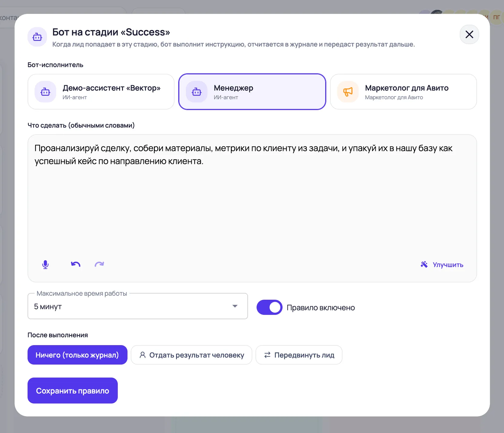Image resolution: width=504 pixels, height=433 pixels.
Task: Select Демо-ассистент «Вектор» as bot executor
Action: click(101, 92)
